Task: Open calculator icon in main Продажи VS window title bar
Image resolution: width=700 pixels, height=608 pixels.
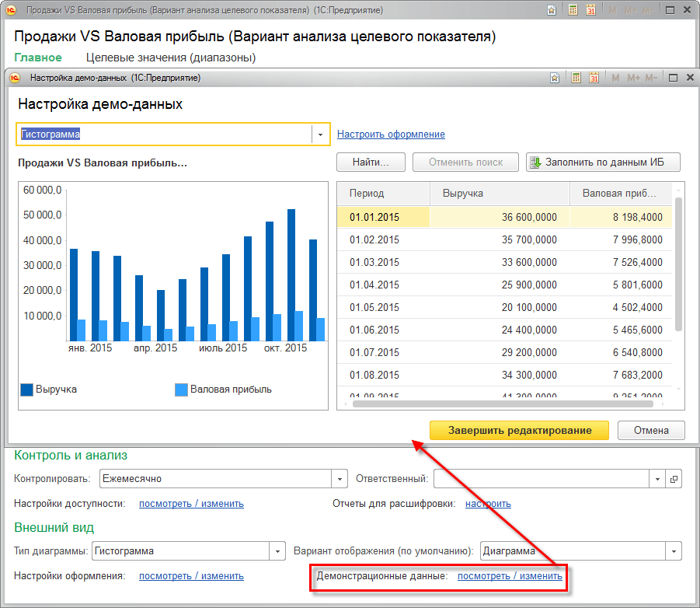Action: tap(573, 11)
